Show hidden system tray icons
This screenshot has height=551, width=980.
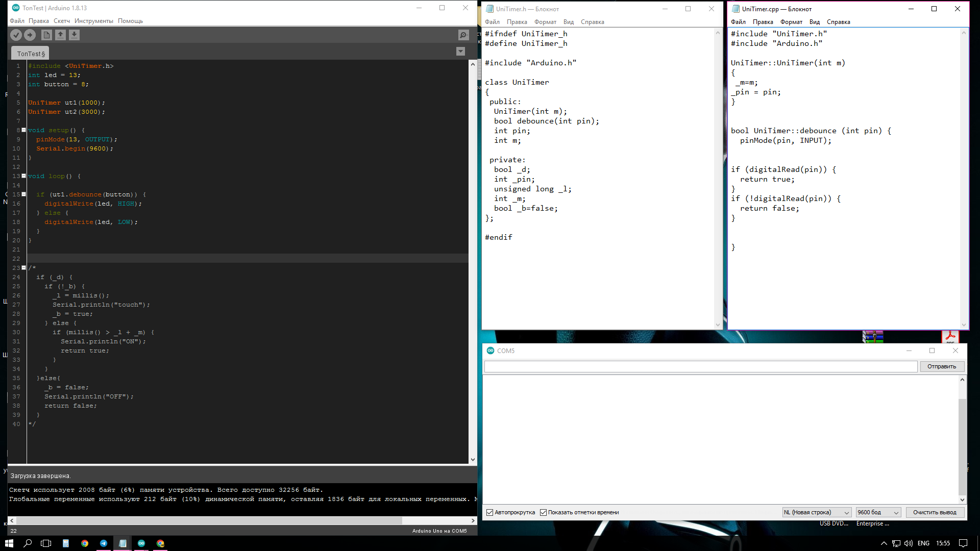[x=884, y=543]
